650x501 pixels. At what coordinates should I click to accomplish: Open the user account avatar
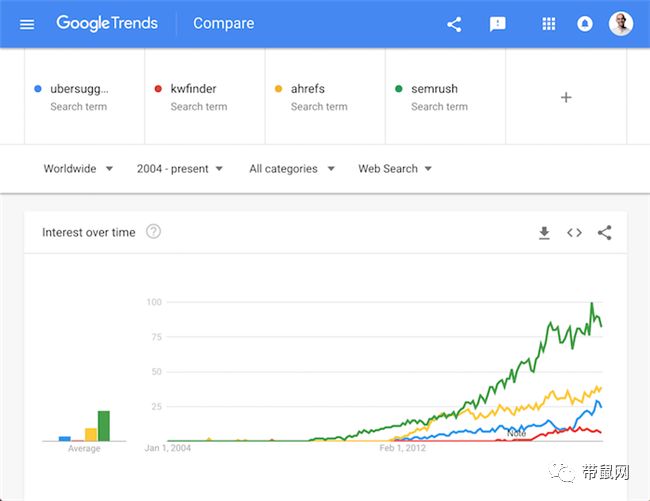[621, 24]
